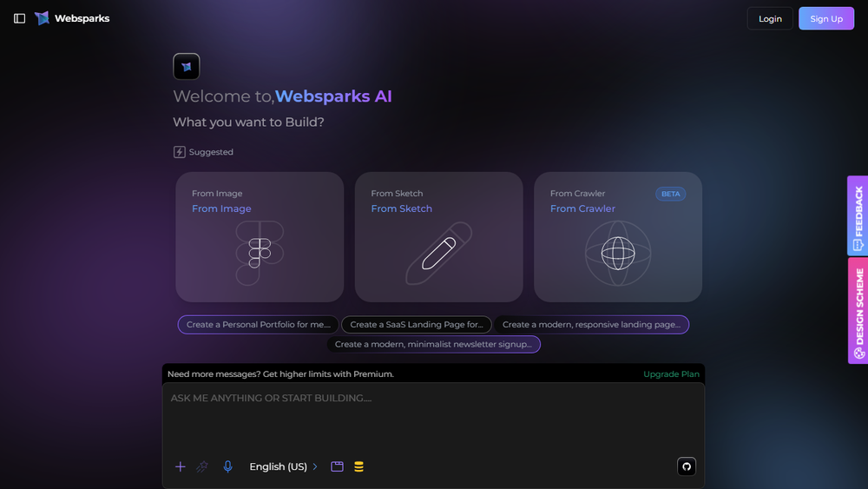Click the Websparks AI avatar icon

click(187, 67)
